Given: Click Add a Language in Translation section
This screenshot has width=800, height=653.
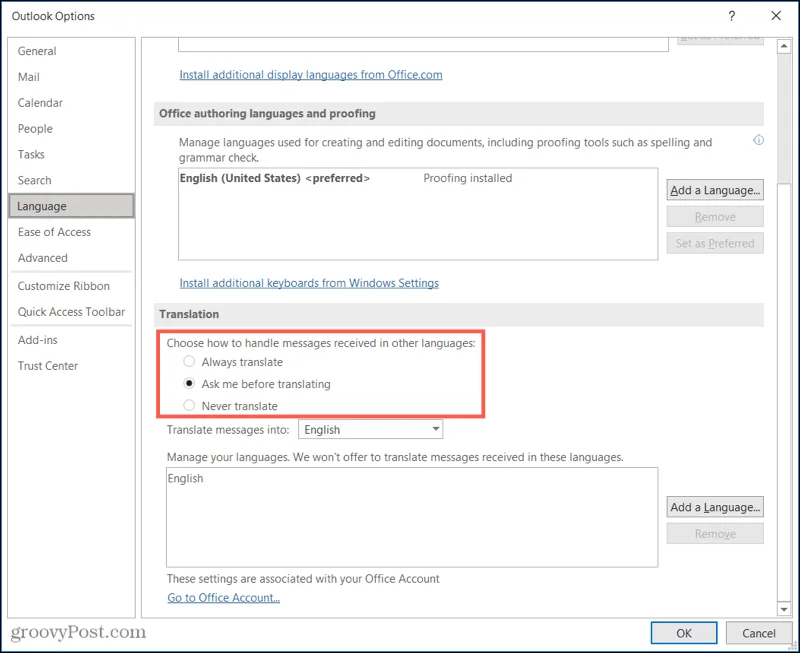Looking at the screenshot, I should point(715,507).
